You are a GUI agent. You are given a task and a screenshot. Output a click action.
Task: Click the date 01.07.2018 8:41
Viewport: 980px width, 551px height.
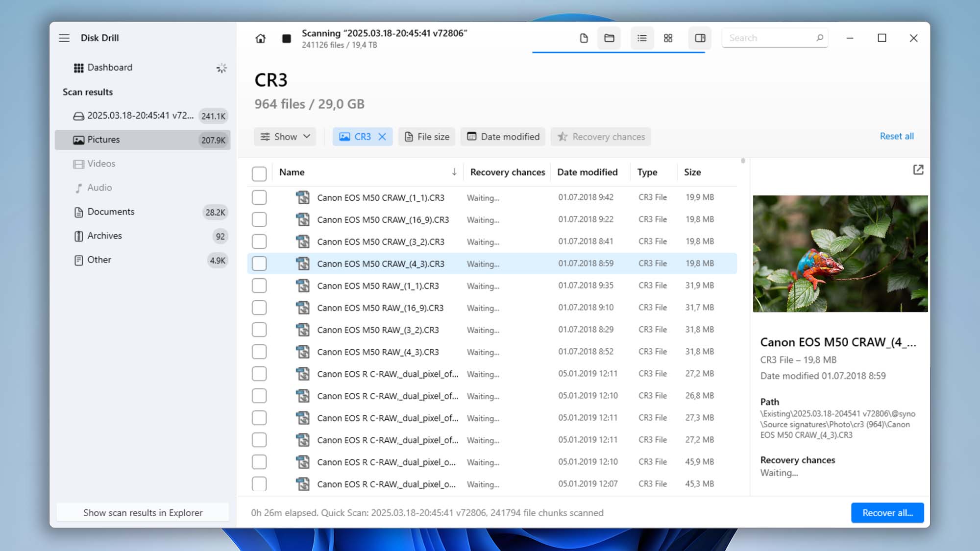coord(586,241)
